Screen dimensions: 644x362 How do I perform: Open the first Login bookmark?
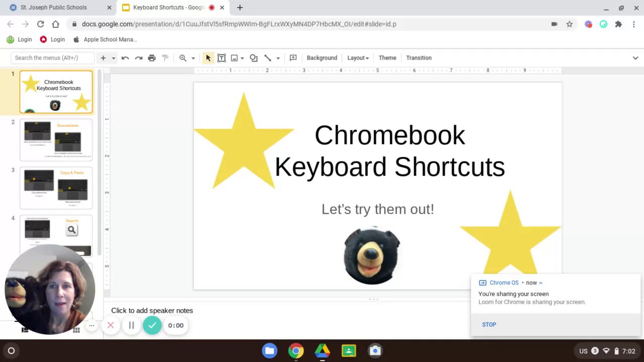pyautogui.click(x=19, y=39)
